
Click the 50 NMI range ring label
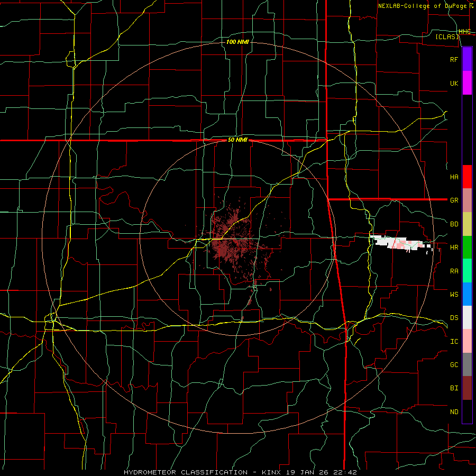pos(237,140)
